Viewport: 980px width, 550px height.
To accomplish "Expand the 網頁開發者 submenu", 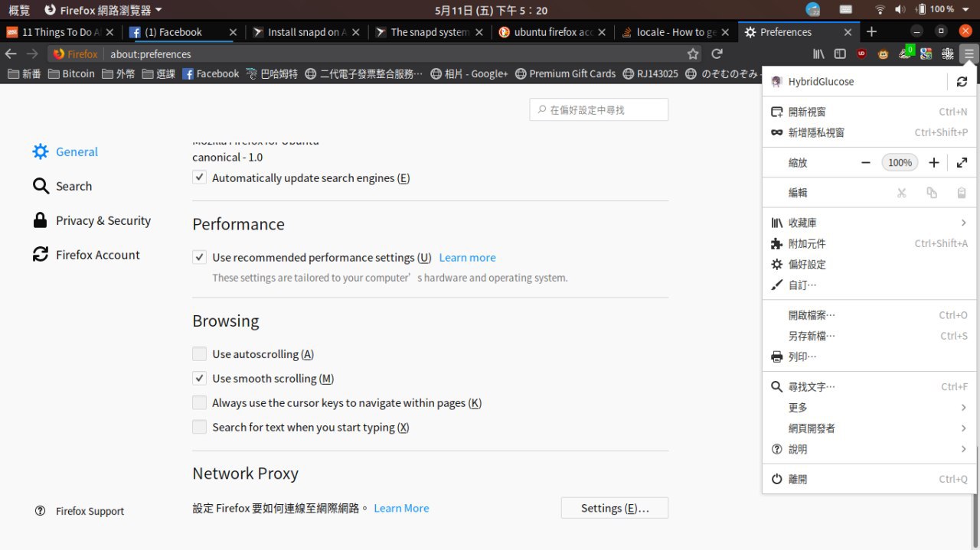I will 869,428.
